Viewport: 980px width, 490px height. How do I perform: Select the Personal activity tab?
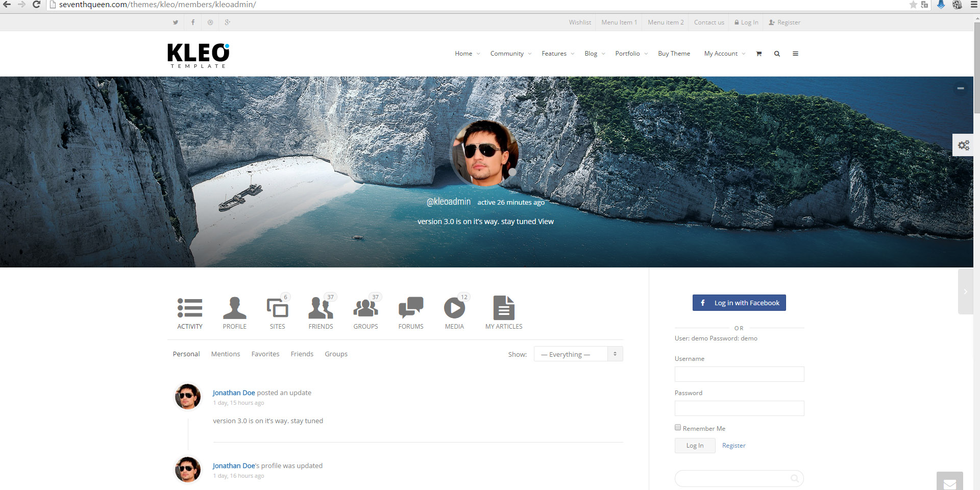point(186,354)
